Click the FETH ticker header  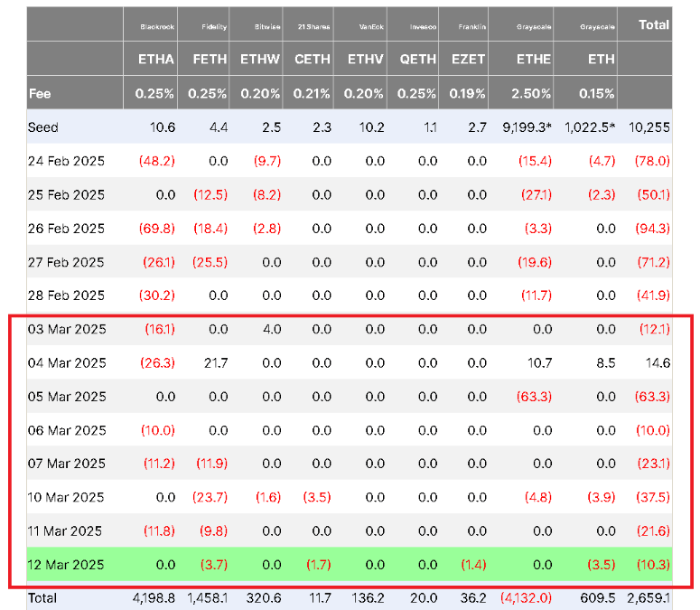point(210,59)
